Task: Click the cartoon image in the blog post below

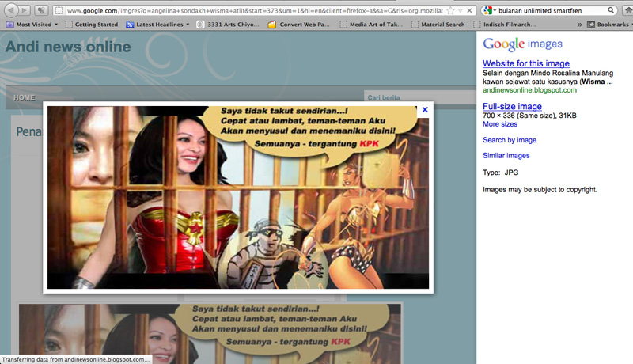Action: (x=210, y=334)
